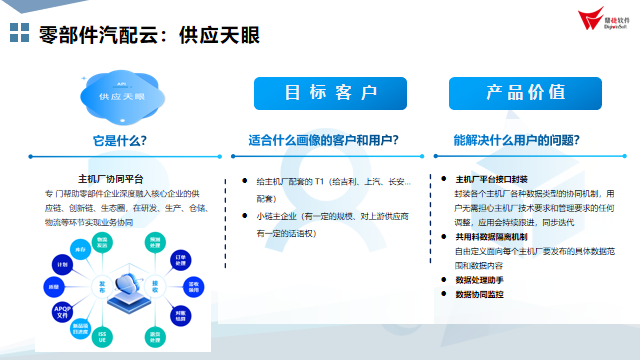Click the 发布 hub circle
The height and width of the screenshot is (360, 640).
[x=102, y=287]
